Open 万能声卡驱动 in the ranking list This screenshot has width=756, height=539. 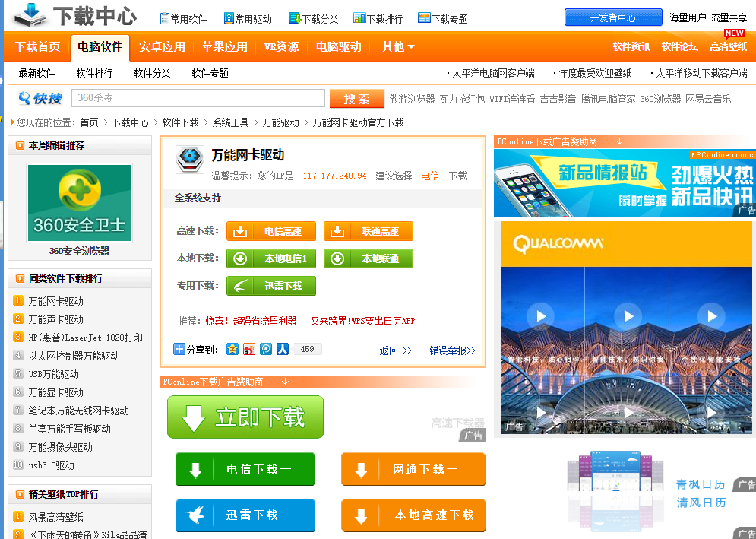tap(56, 319)
